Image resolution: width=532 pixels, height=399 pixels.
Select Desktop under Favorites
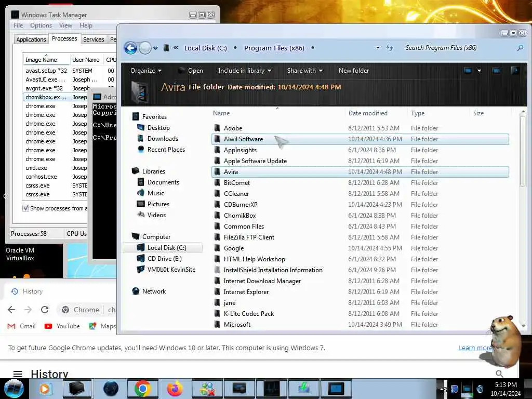[158, 128]
